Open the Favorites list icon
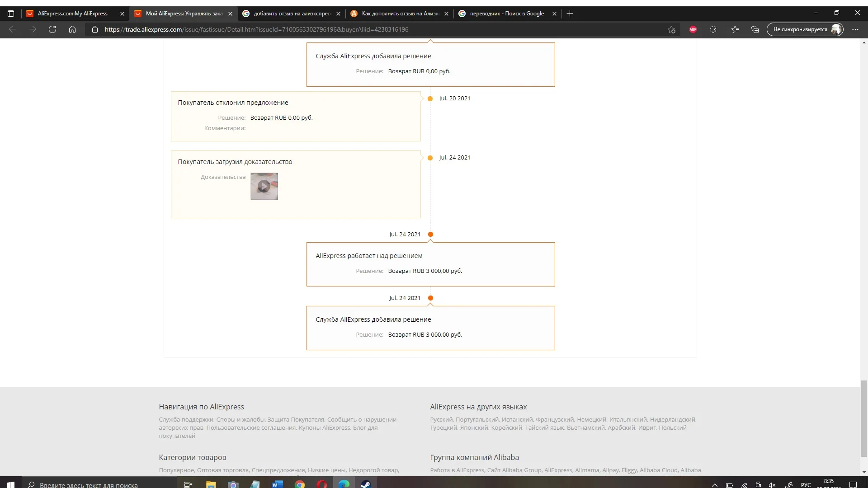The height and width of the screenshot is (488, 868). click(x=735, y=29)
